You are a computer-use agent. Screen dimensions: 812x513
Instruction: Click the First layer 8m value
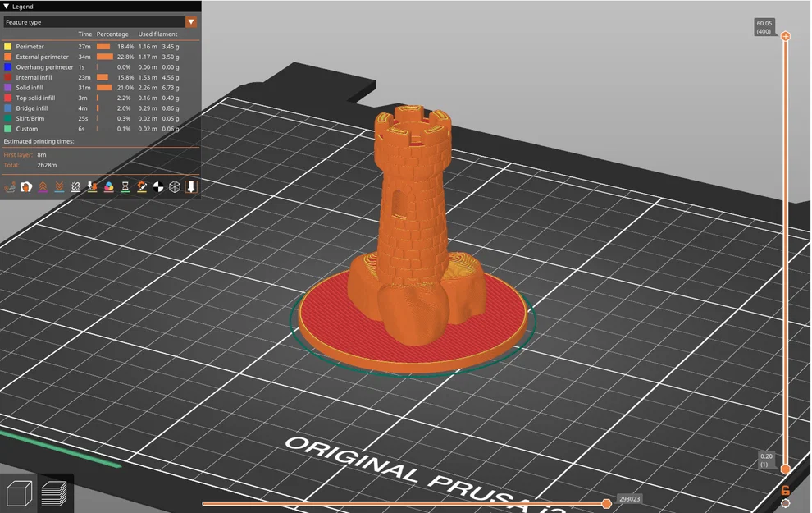point(42,155)
